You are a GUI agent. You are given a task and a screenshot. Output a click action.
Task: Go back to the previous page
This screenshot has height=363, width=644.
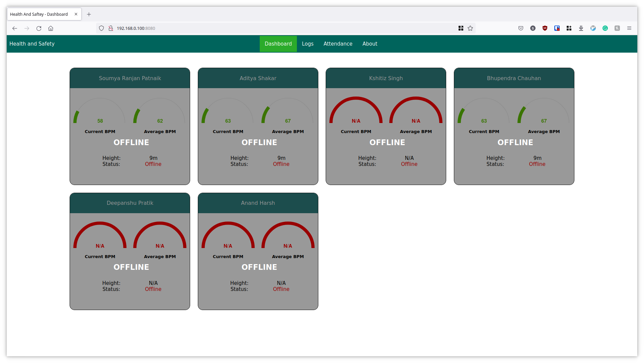(x=15, y=28)
